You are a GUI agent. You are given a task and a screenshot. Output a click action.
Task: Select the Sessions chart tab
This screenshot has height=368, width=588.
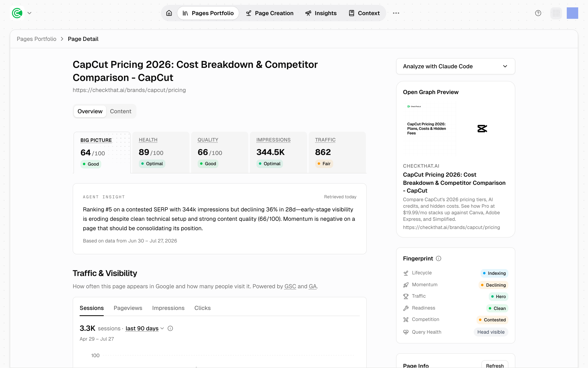coord(92,308)
